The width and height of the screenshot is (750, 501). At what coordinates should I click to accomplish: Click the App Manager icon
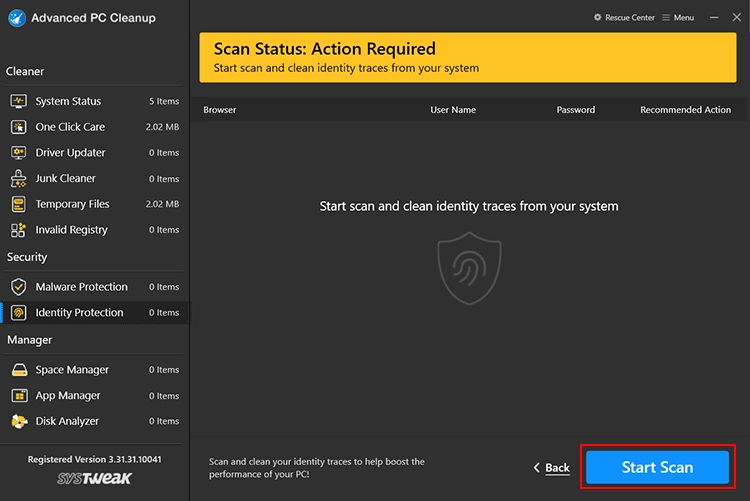coord(18,396)
